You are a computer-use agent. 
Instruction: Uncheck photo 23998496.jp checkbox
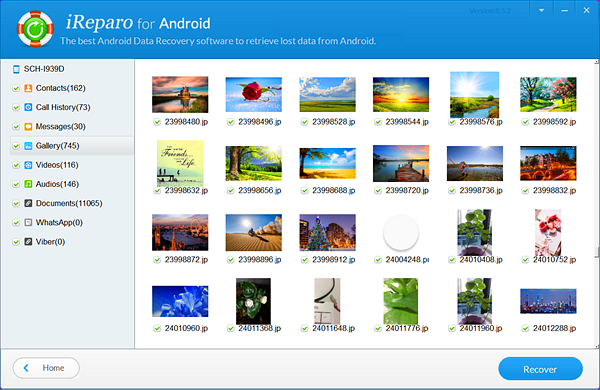pyautogui.click(x=230, y=122)
